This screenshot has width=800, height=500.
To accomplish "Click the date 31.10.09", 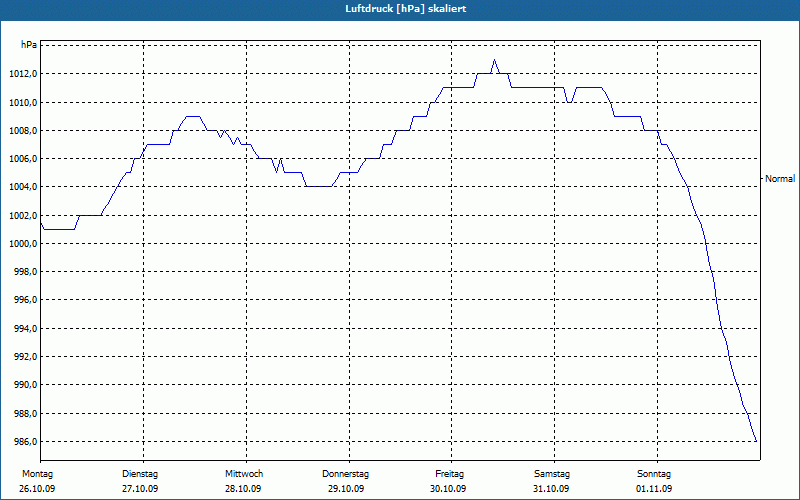I will (x=551, y=489).
